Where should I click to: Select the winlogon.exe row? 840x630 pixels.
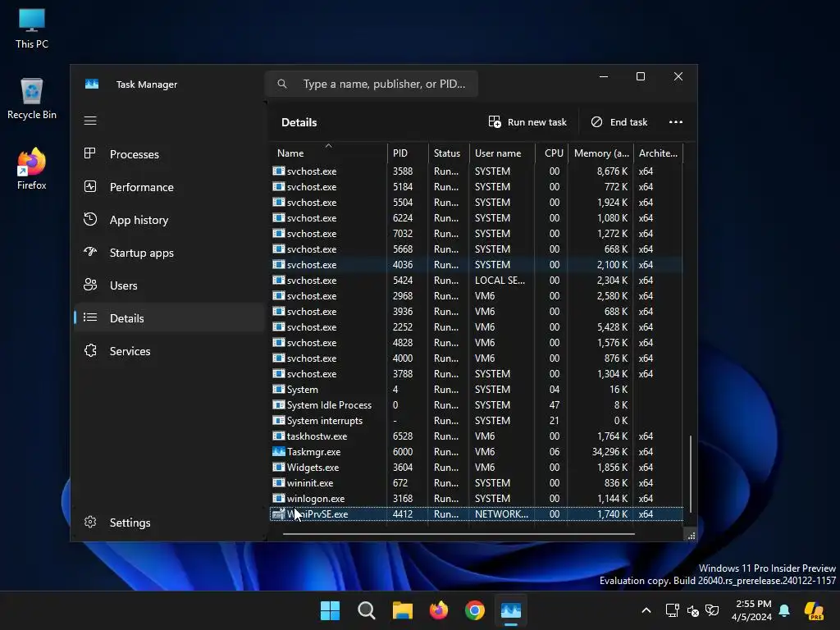[477, 498]
